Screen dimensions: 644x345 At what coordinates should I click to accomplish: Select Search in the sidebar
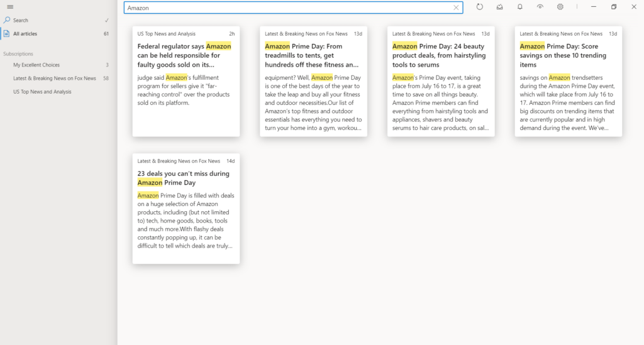pos(57,20)
